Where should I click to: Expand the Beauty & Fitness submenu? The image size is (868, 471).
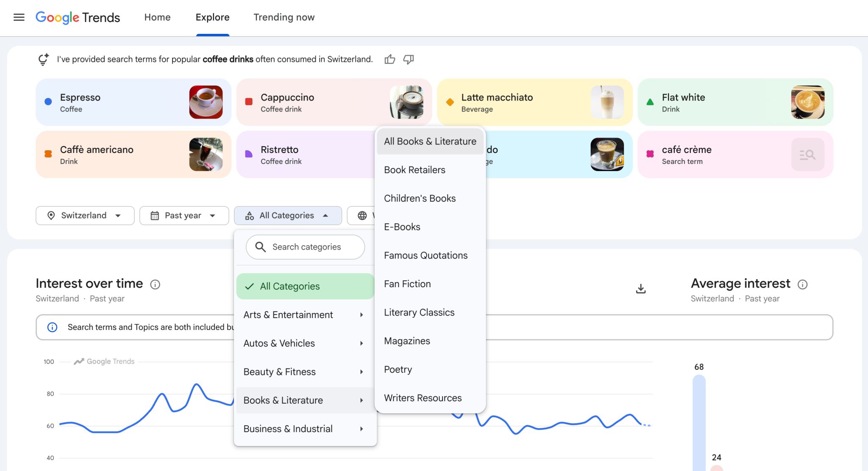tap(305, 372)
